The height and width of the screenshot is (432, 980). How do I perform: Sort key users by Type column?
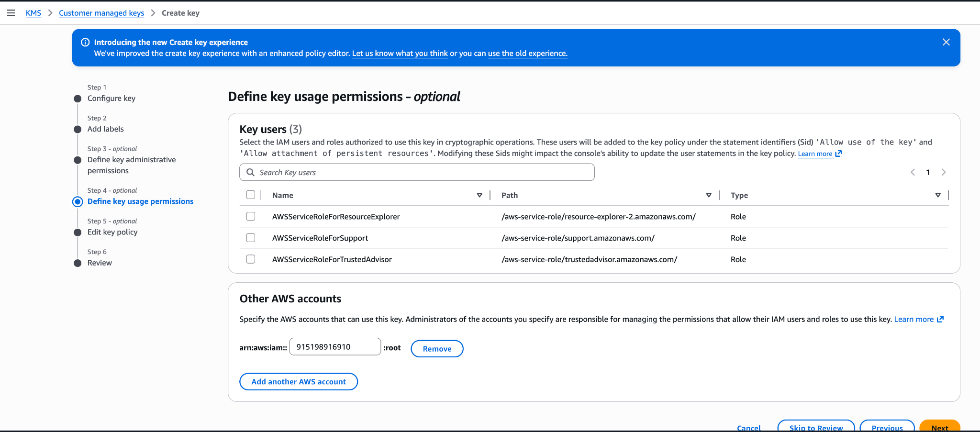(938, 195)
